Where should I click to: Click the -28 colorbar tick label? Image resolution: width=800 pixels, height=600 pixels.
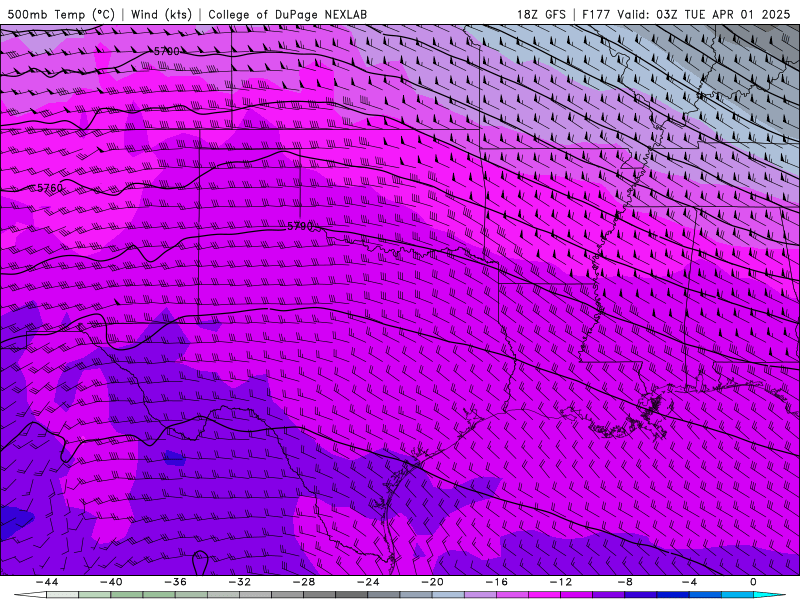(304, 582)
